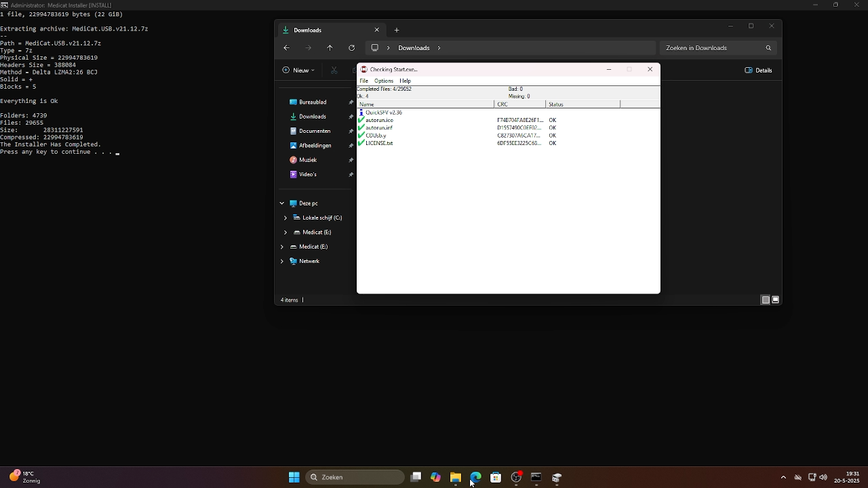Click the pin icon next to Muziek
868x488 pixels.
(351, 160)
